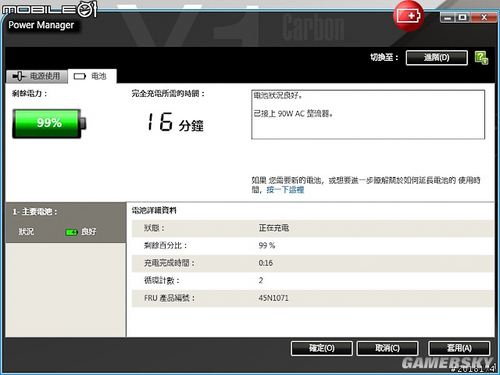This screenshot has width=500, height=375.
Task: Switch to the 電源使用 power usage tab
Action: (x=37, y=76)
